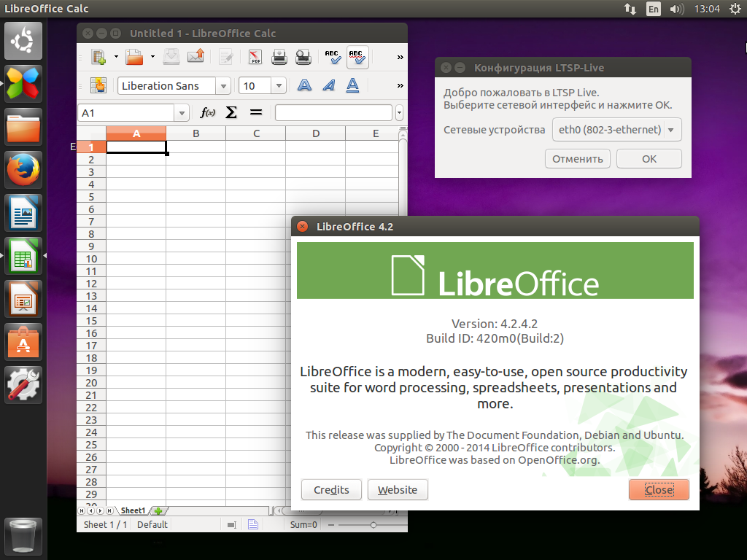
Task: Click the selection mode status bar icon
Action: 231,525
